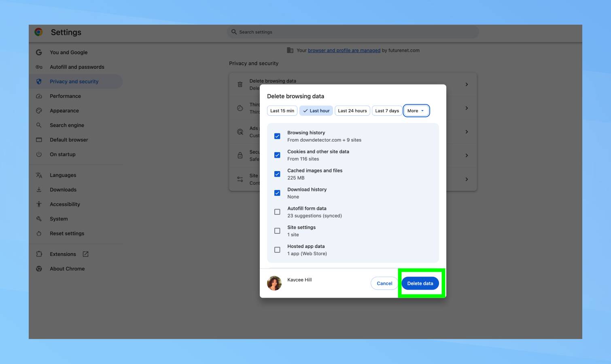Choose the Last 15 min option

(x=282, y=111)
